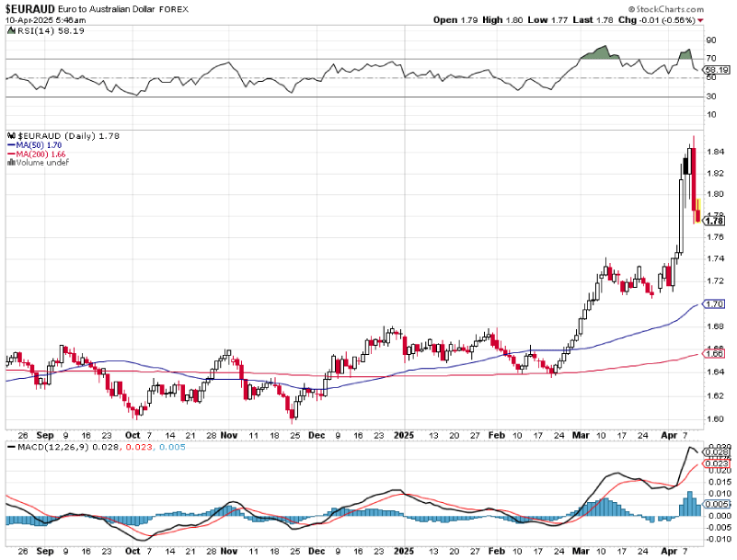Click the blue MA(50) legend line marker

[x=10, y=144]
